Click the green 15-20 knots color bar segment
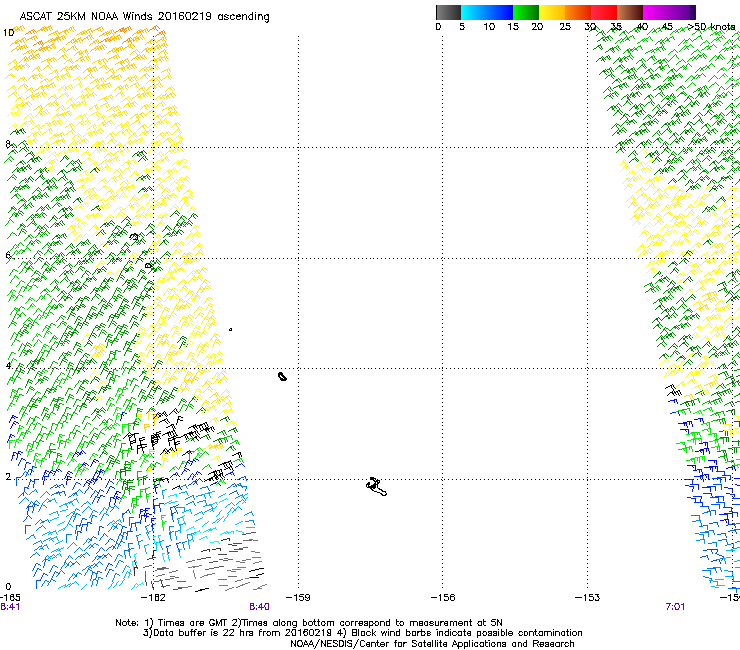Viewport: 740px width, 650px height. coord(526,12)
